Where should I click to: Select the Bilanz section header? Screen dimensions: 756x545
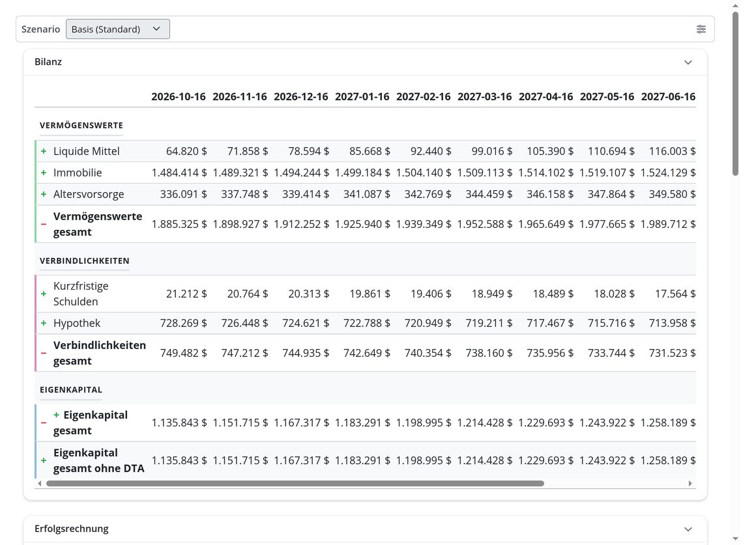pos(365,62)
